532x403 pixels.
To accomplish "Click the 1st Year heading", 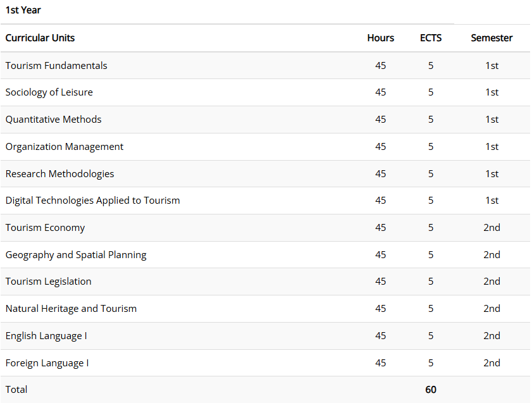I will coord(23,10).
